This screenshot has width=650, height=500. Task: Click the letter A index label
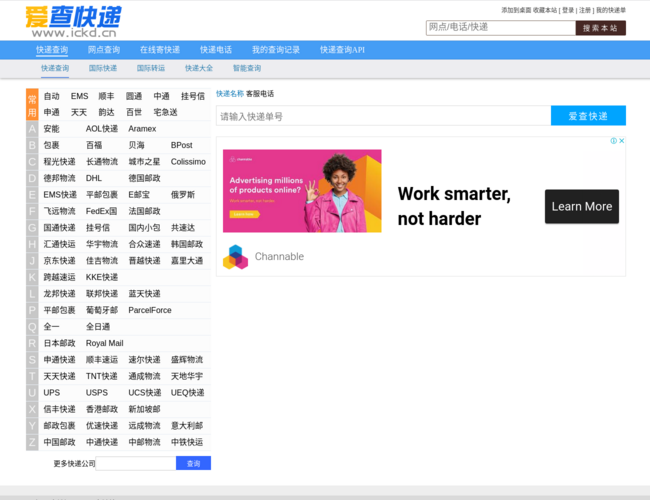[x=32, y=129]
